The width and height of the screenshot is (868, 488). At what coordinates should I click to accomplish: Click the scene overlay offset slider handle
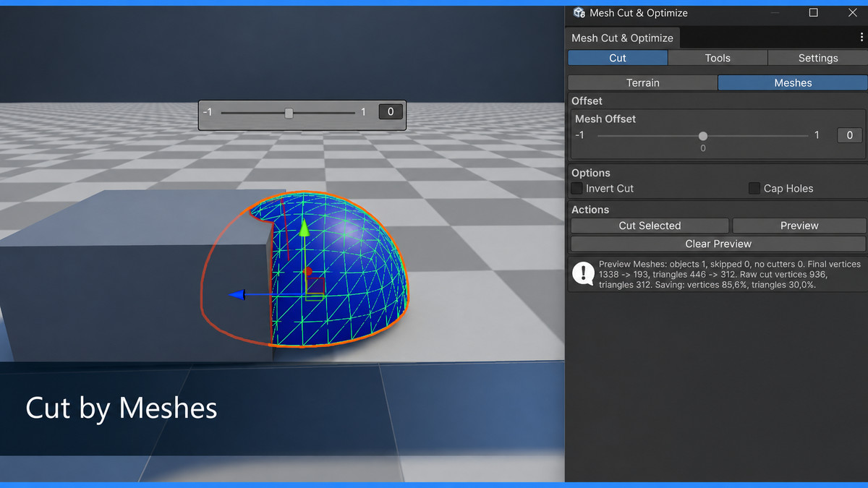(x=289, y=113)
